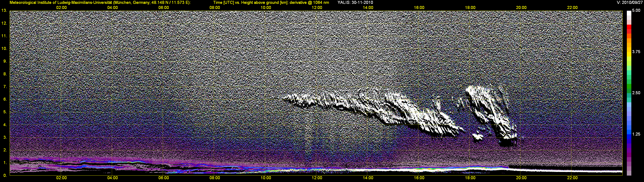Click the 02:00 label on the top time axis
The height and width of the screenshot is (182, 644).
[61, 7]
